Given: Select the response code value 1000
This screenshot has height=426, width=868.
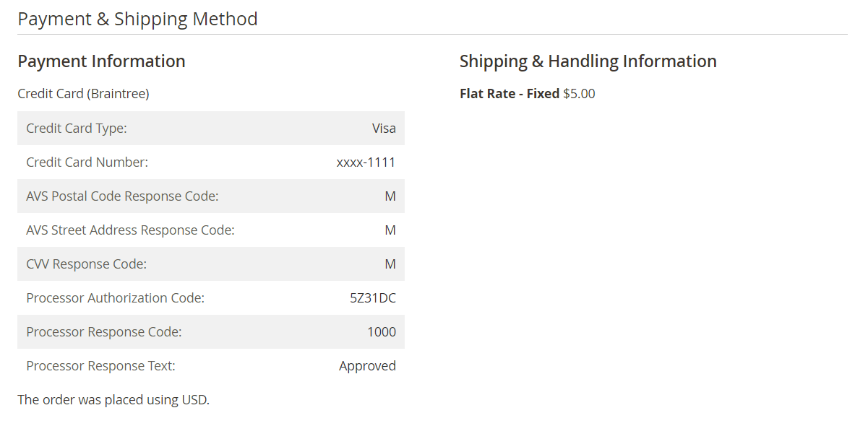Looking at the screenshot, I should pyautogui.click(x=382, y=332).
